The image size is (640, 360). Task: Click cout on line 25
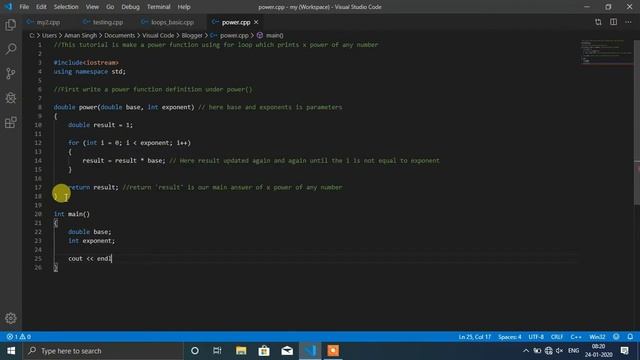point(76,258)
